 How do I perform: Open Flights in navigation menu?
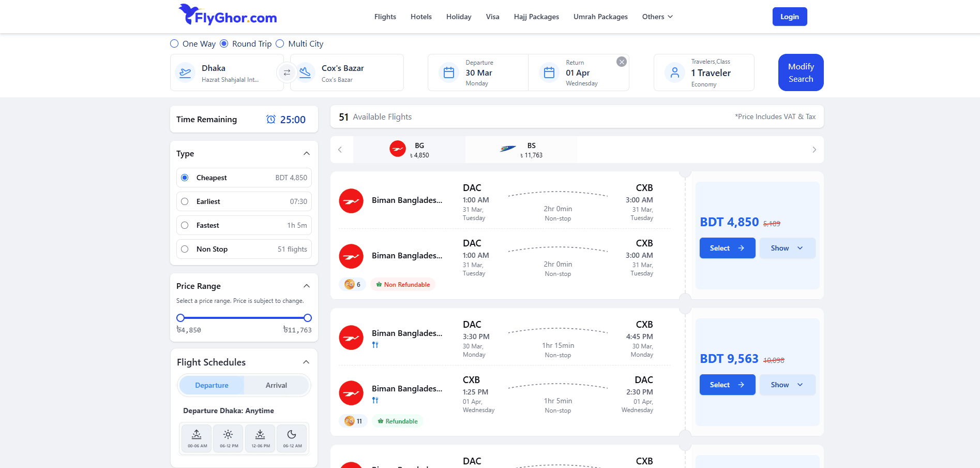tap(385, 17)
